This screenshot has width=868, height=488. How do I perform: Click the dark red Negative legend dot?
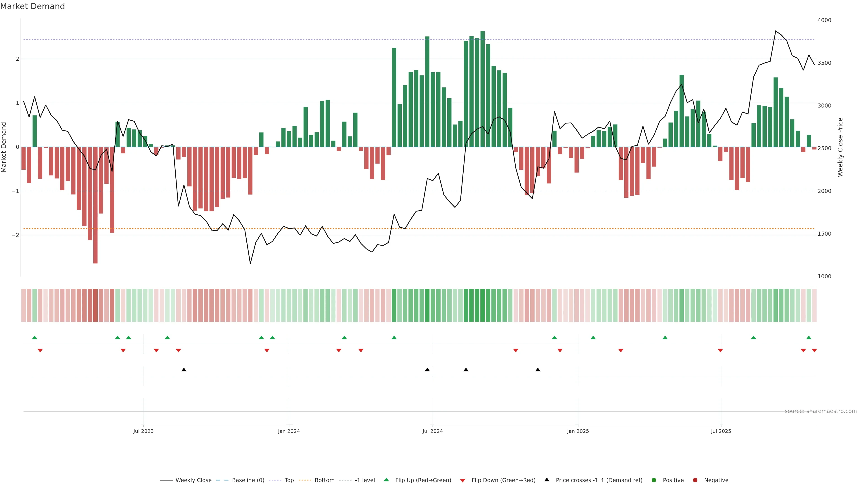695,480
